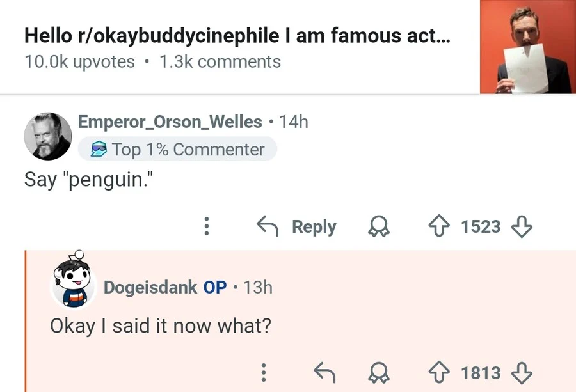Give an award to the "Say penguin." comment
The height and width of the screenshot is (392, 576).
378,226
